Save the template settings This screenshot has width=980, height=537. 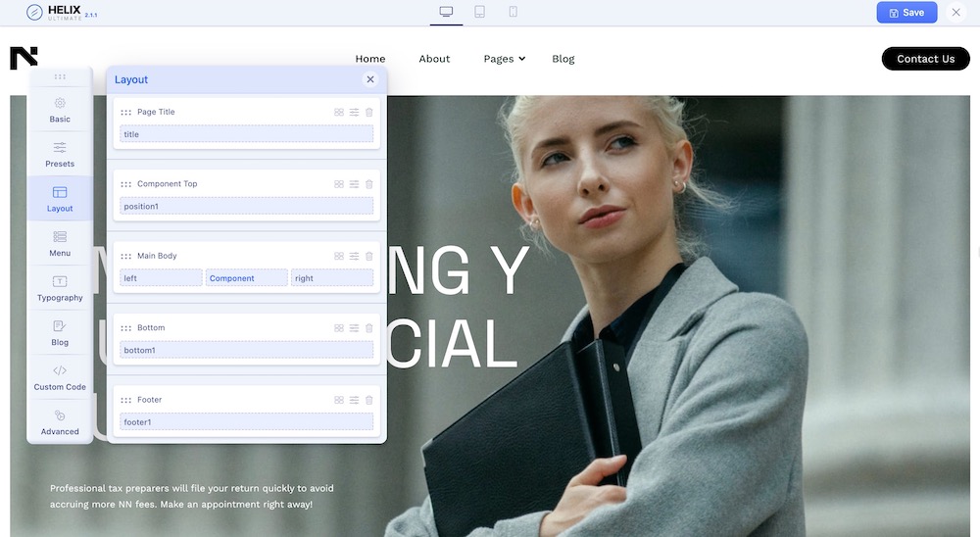(x=906, y=13)
